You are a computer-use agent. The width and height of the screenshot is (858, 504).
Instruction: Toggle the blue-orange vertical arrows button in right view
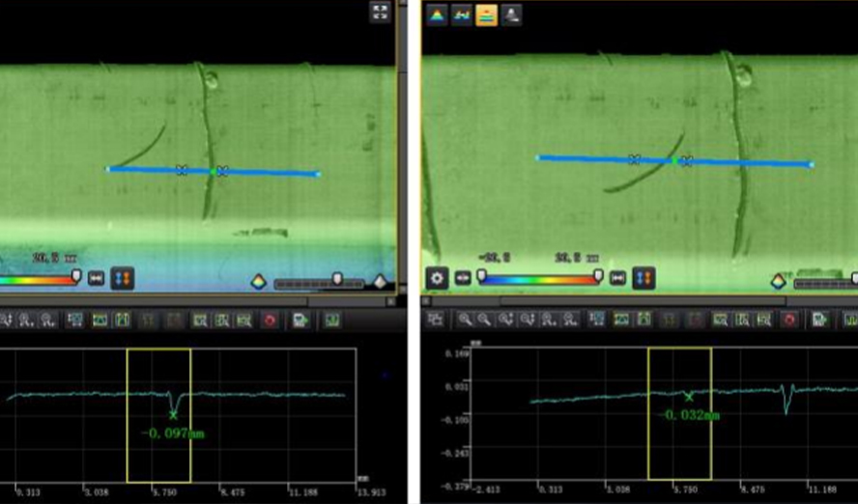pyautogui.click(x=645, y=278)
